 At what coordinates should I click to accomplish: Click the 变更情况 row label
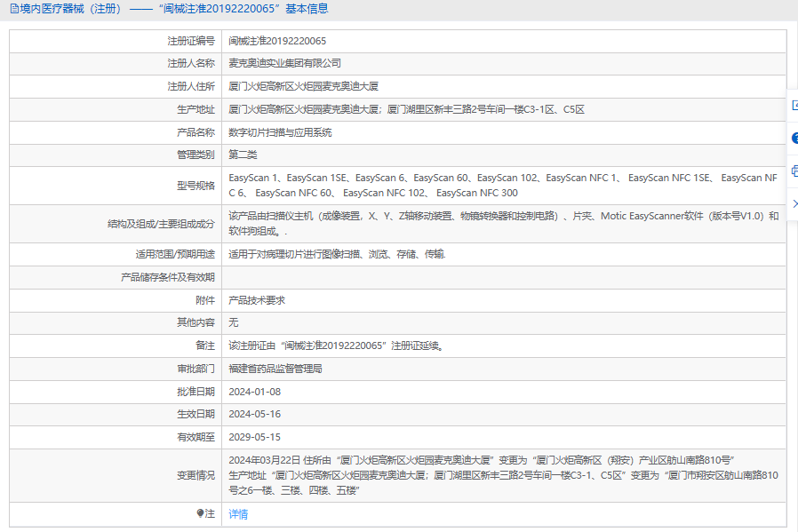coord(196,475)
